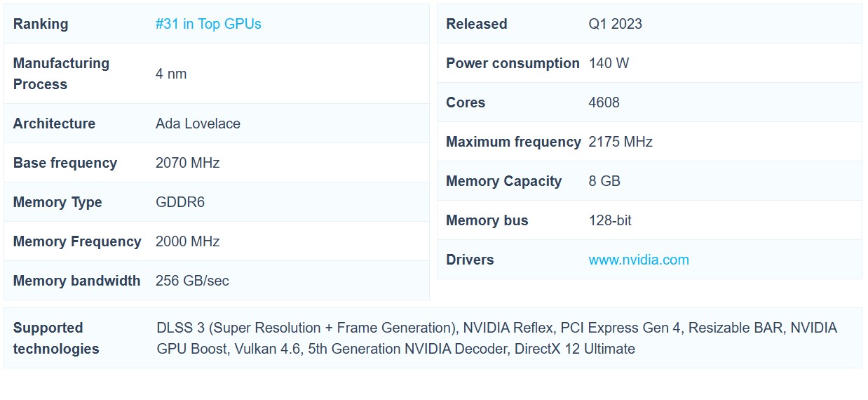Click the 2070 MHz base frequency value
Image resolution: width=868 pixels, height=400 pixels.
pos(187,163)
